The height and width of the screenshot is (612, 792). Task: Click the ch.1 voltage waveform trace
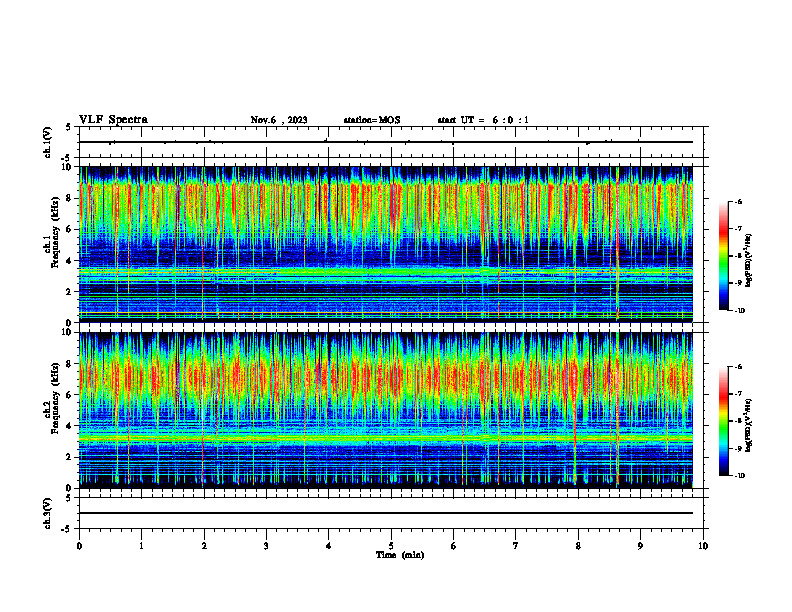pos(386,142)
